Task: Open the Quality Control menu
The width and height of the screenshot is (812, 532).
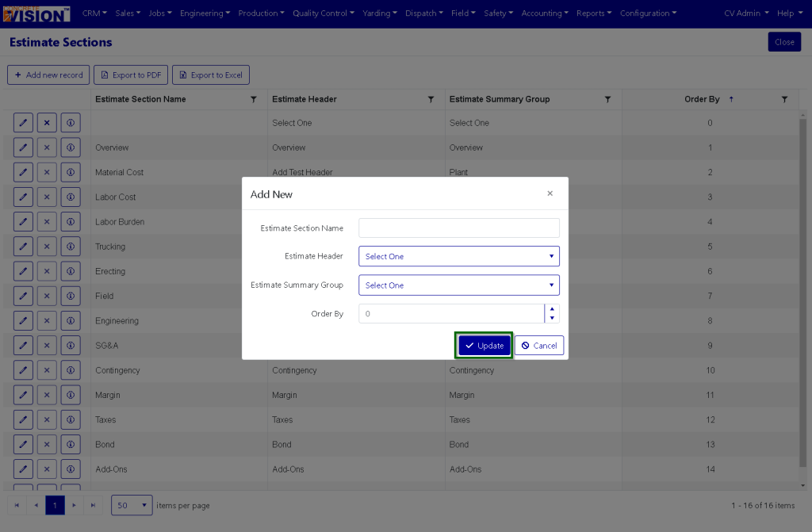Action: point(324,13)
